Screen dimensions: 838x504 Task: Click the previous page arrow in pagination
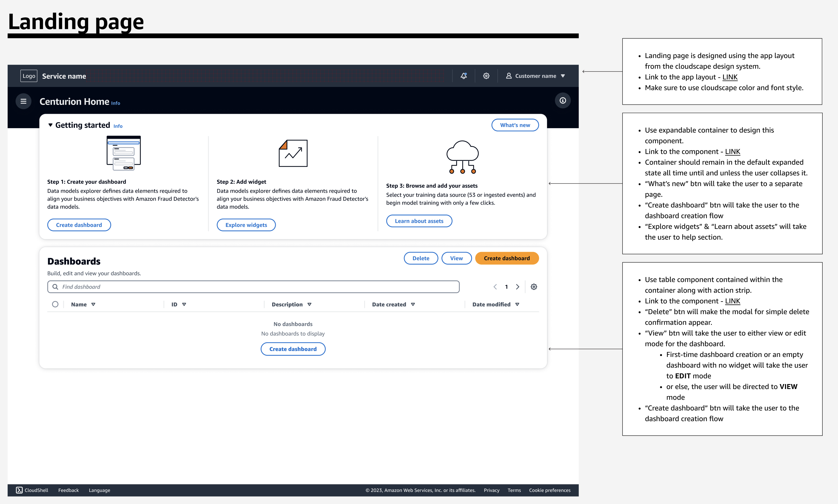pos(495,287)
